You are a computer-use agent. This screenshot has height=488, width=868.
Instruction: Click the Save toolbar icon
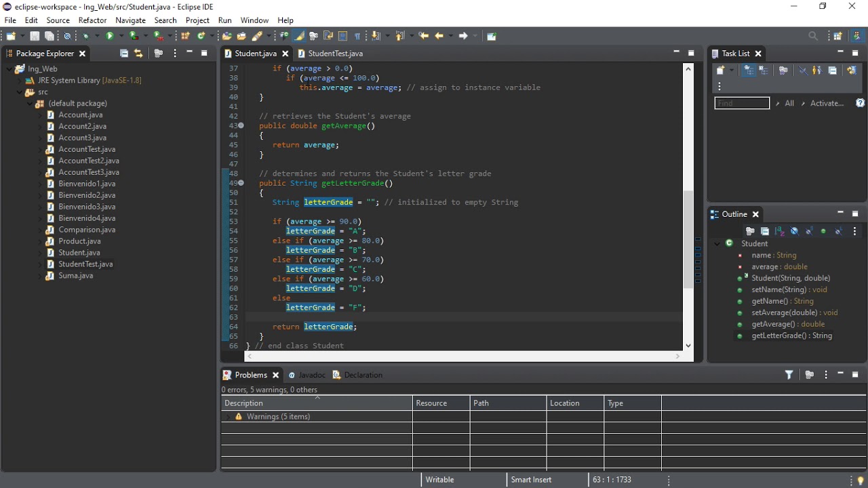point(35,36)
